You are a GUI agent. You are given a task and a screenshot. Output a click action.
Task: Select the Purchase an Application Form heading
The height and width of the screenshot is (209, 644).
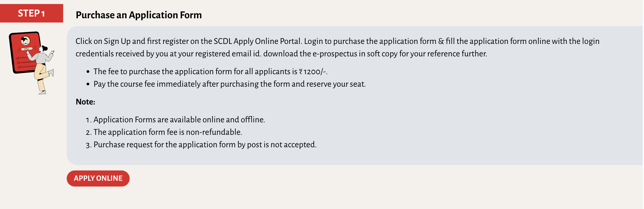pyautogui.click(x=139, y=15)
